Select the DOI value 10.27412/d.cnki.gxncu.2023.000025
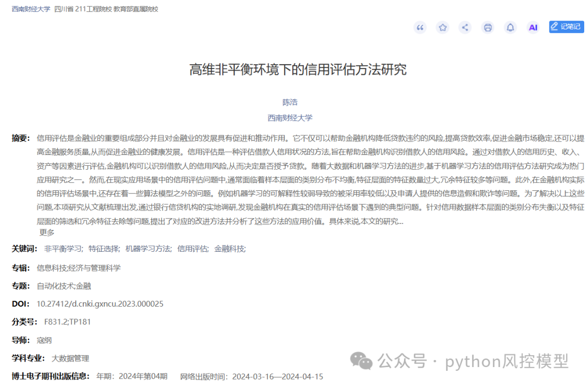The image size is (588, 385). [x=100, y=304]
